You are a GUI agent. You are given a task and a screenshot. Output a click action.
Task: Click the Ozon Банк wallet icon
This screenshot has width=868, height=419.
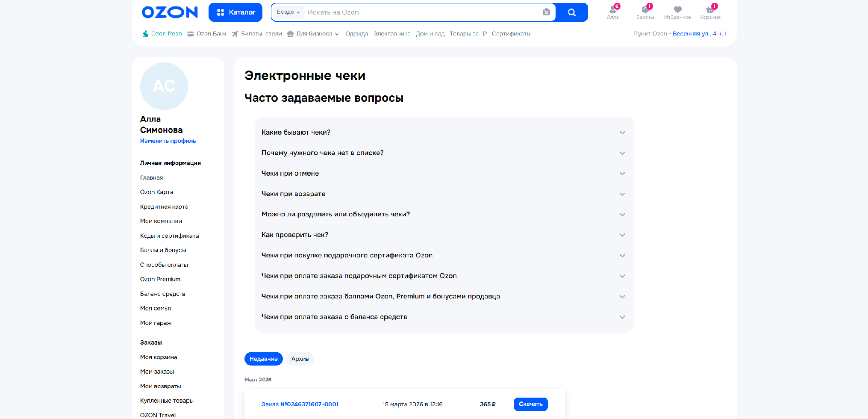pos(191,33)
